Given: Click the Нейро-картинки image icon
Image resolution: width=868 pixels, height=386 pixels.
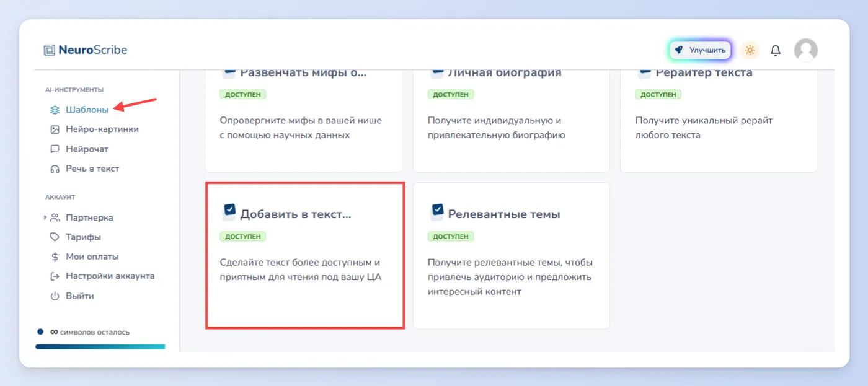Looking at the screenshot, I should pyautogui.click(x=55, y=129).
